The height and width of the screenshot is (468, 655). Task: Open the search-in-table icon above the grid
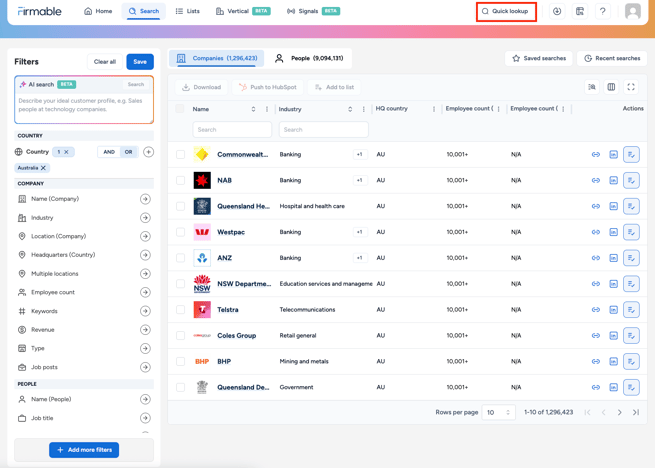[592, 87]
